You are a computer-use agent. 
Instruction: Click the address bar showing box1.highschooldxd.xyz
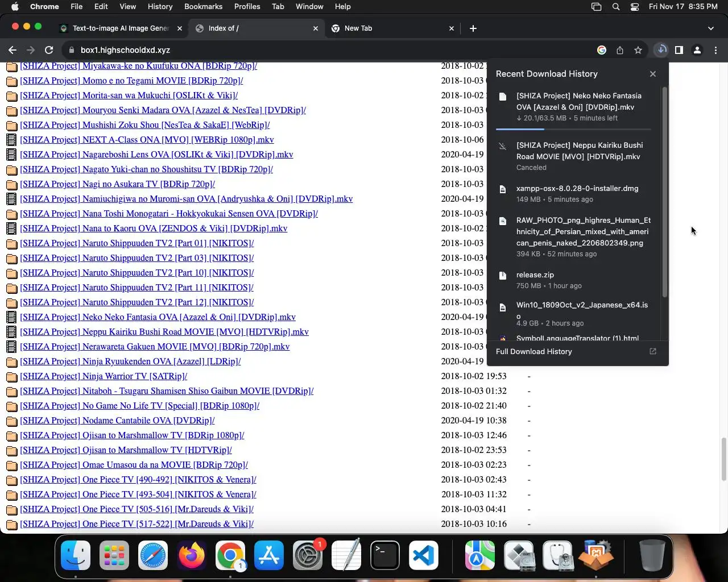[330, 50]
